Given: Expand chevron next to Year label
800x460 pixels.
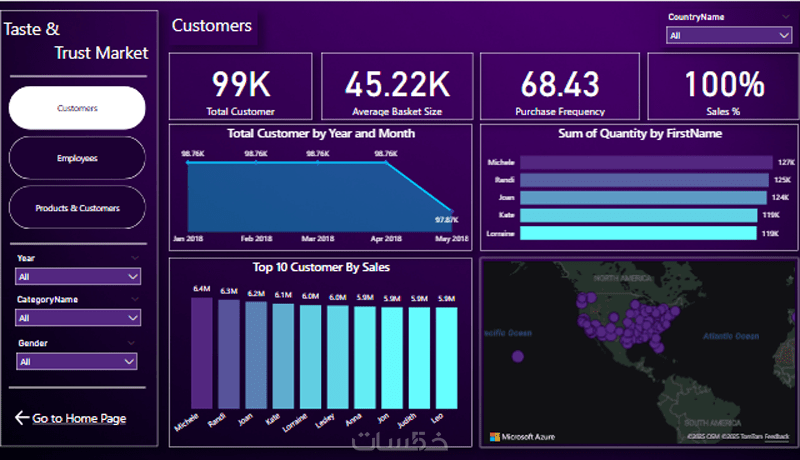Looking at the screenshot, I should tap(135, 258).
